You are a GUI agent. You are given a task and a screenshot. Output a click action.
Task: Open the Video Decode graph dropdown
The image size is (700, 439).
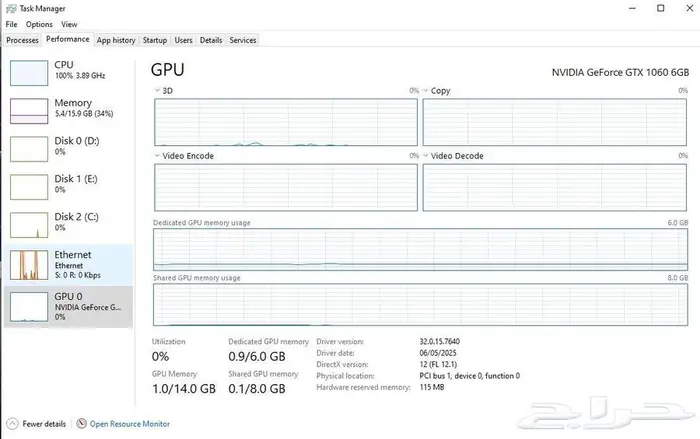pos(426,156)
